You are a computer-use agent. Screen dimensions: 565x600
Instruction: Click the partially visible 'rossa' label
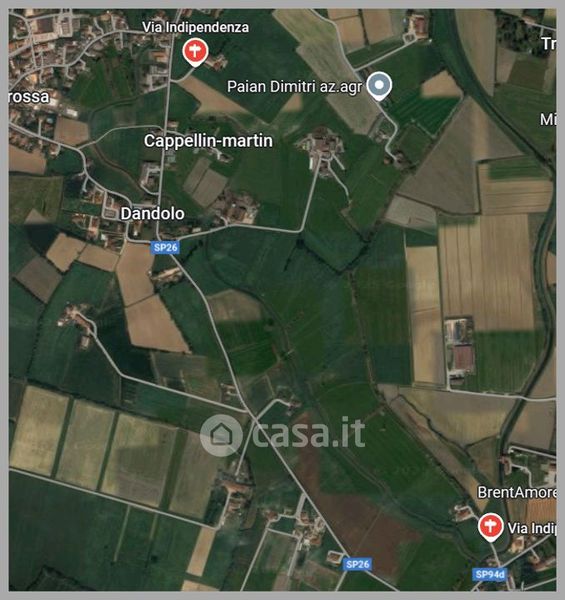coord(29,97)
